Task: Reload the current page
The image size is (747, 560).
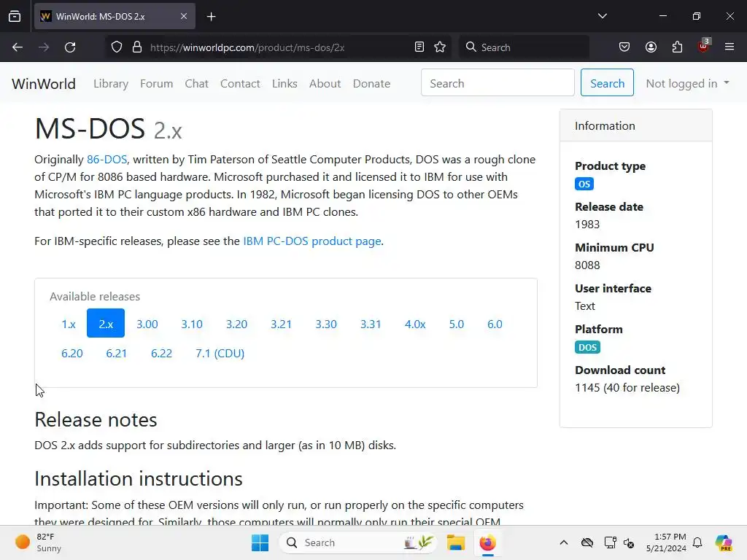Action: point(70,47)
